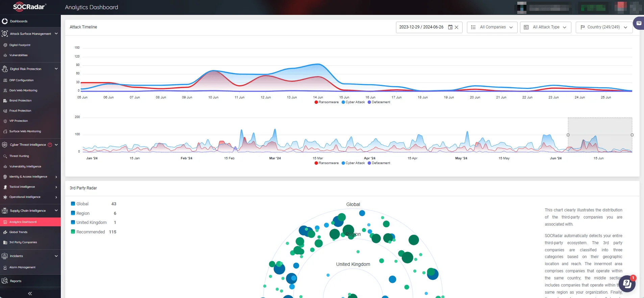Click the Fraud Protection icon
The image size is (644, 298).
click(5, 111)
